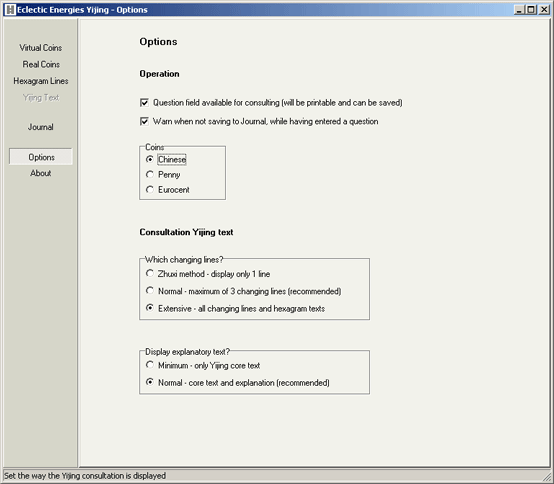Screen dimensions: 554x484
Task: Click the Options page heading
Action: click(158, 42)
